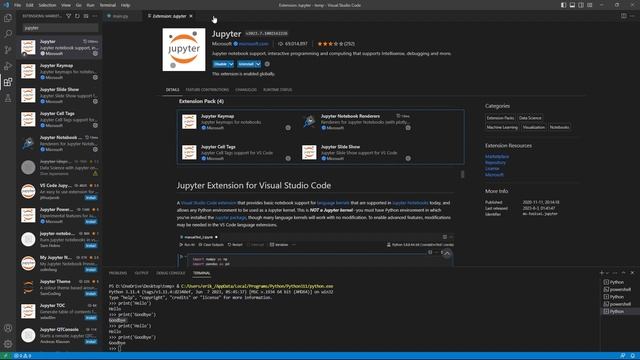640x360 pixels.
Task: Open gear on Jupyter Keymap pack card
Action: coord(288,128)
